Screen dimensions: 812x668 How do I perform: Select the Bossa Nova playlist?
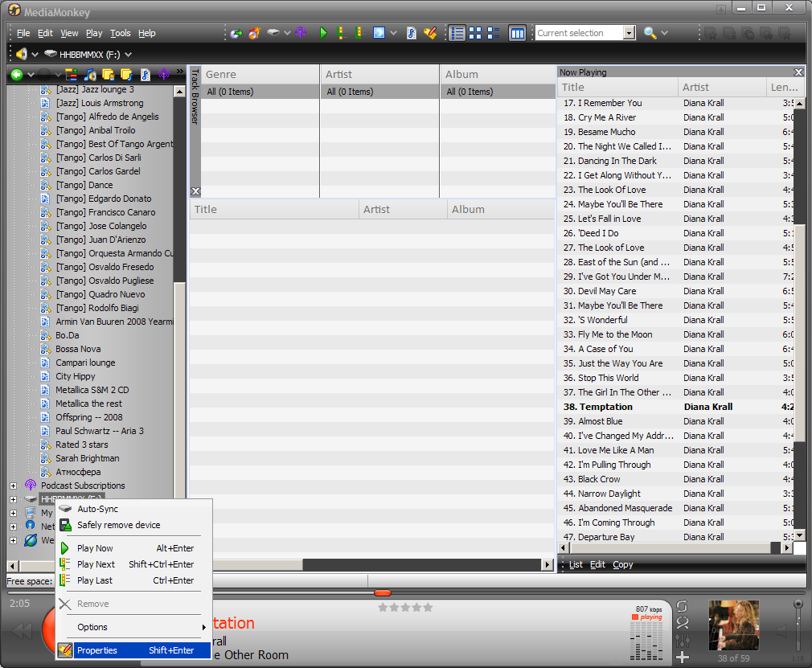click(x=78, y=349)
